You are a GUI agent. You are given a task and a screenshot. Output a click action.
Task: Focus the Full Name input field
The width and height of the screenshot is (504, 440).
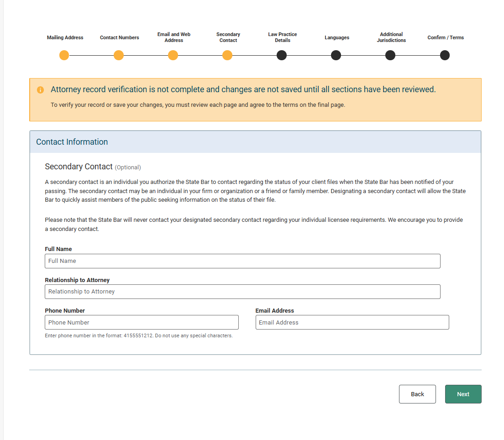[x=242, y=261]
